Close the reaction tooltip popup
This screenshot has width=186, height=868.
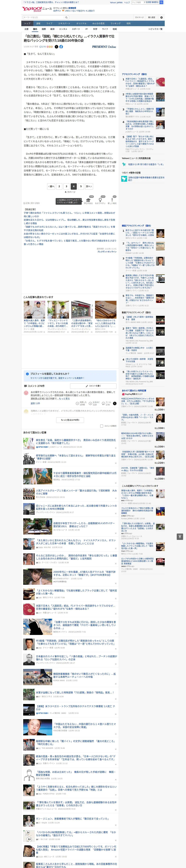pos(81,199)
